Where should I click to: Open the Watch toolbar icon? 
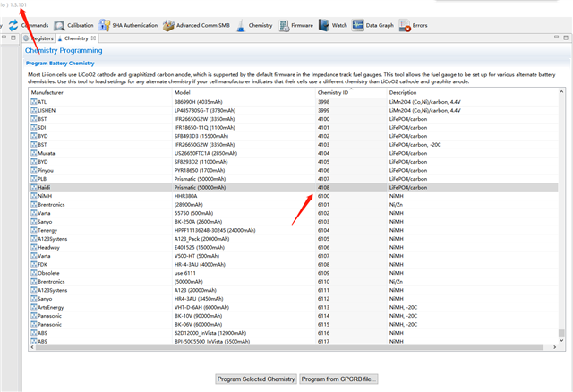[324, 25]
